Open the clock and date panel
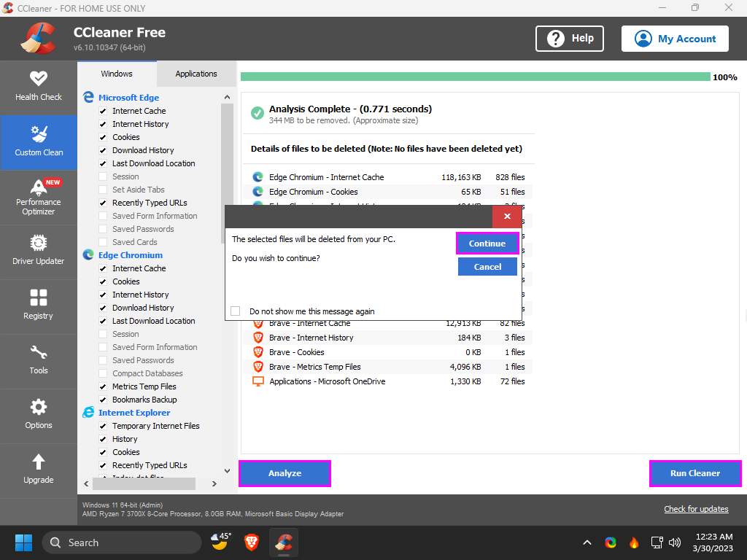Image resolution: width=747 pixels, height=560 pixels. tap(713, 542)
